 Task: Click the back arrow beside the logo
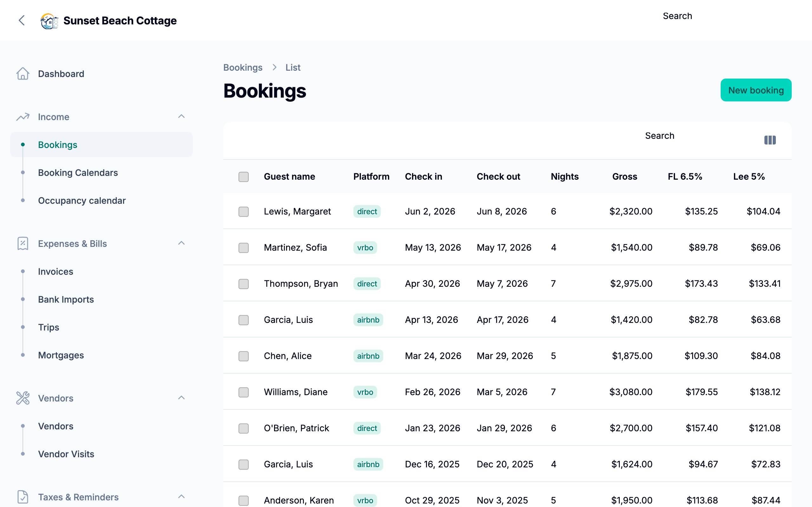[x=22, y=21]
